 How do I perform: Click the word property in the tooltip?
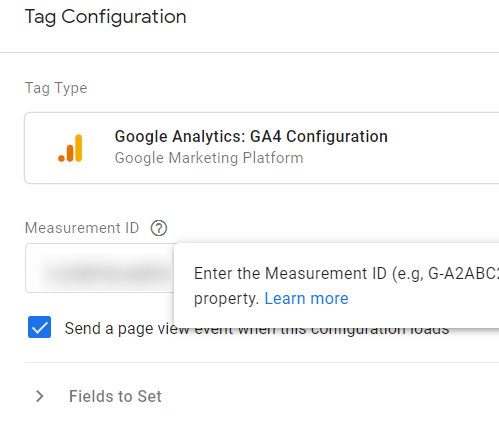226,299
